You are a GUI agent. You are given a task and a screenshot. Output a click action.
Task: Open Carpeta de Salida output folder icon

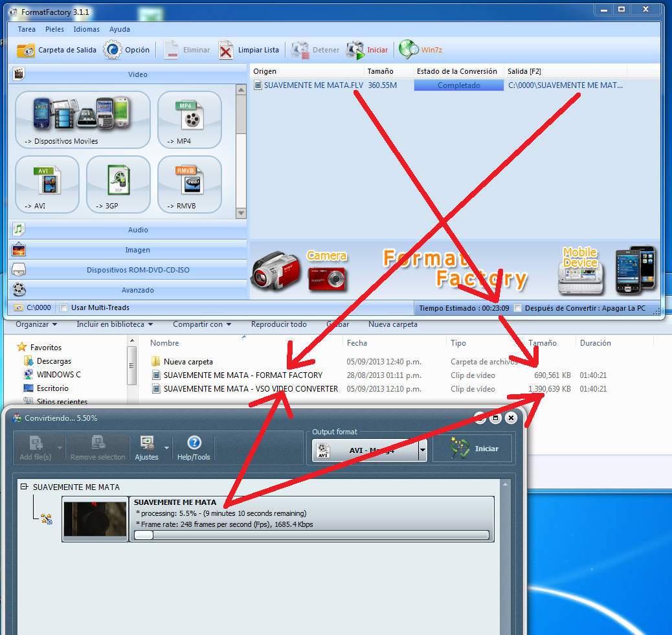[26, 50]
